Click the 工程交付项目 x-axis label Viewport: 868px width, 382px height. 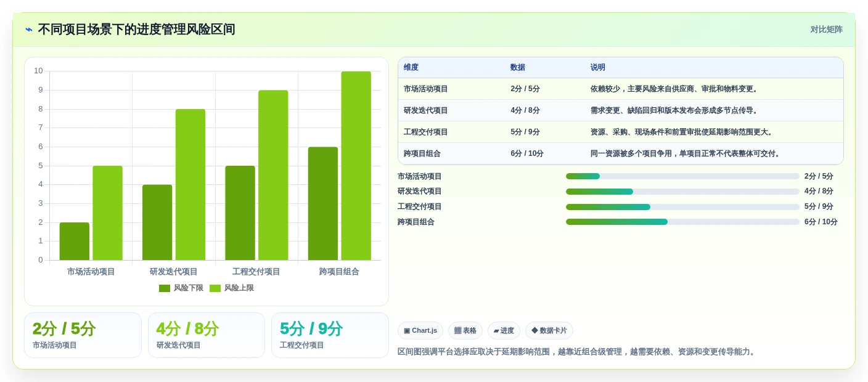click(256, 272)
